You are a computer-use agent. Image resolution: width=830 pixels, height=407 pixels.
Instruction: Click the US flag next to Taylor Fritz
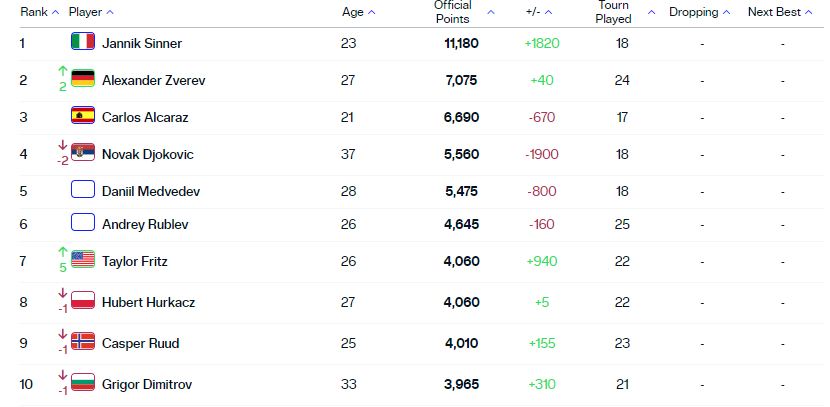83,261
